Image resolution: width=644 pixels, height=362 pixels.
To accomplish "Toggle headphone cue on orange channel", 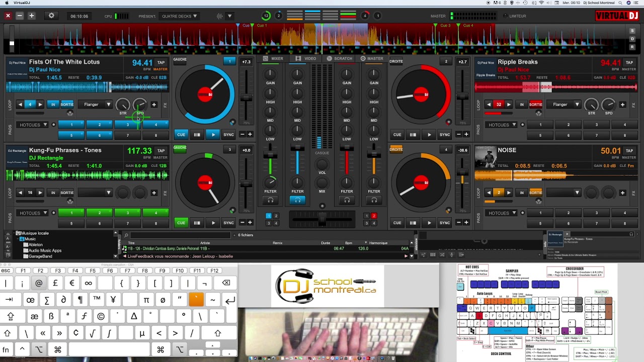I will 374,200.
